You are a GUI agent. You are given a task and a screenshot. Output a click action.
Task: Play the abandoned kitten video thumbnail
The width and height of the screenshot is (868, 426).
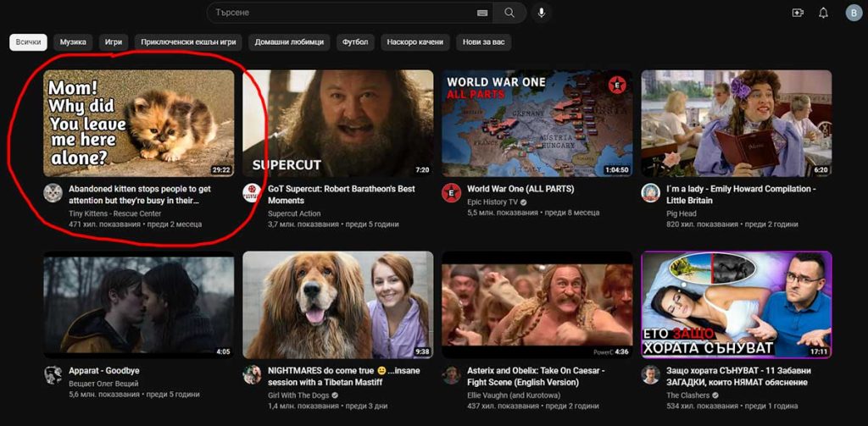coord(139,123)
